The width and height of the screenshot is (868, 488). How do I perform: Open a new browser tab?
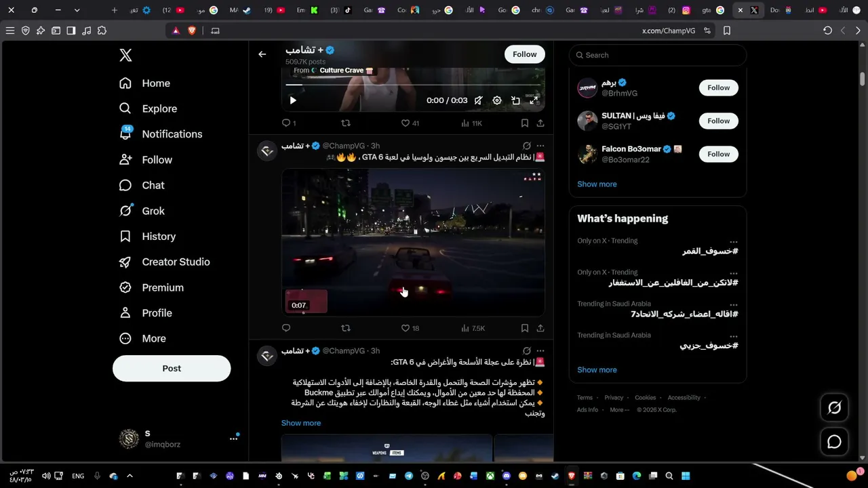coord(114,10)
